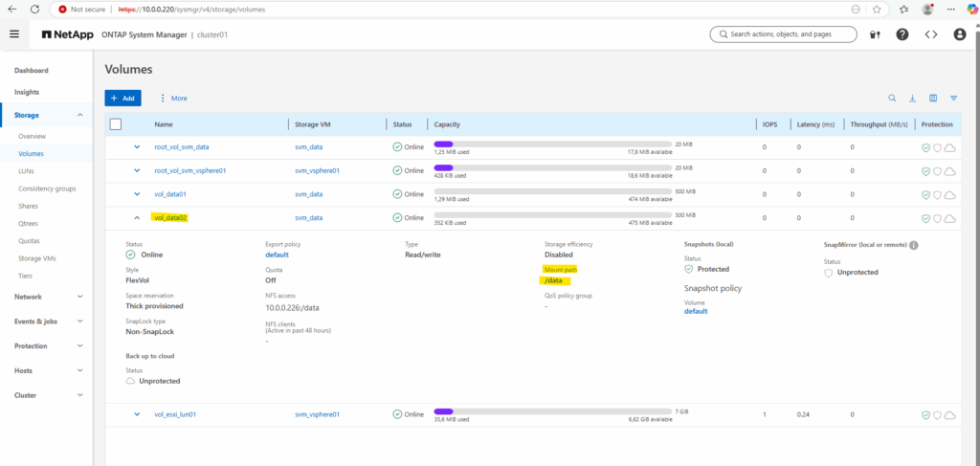Expand the Network menu section
This screenshot has height=466, width=980.
point(80,297)
